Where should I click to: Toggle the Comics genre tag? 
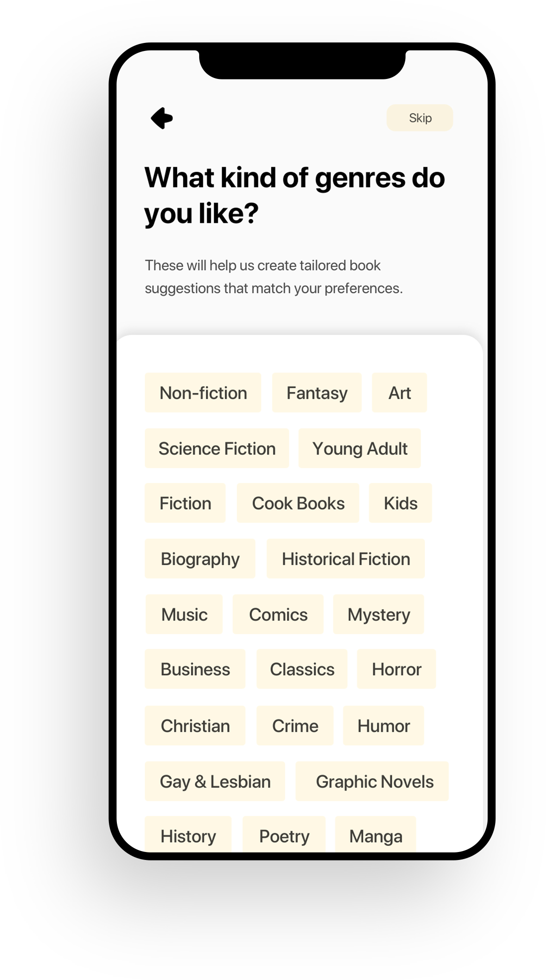(x=278, y=614)
